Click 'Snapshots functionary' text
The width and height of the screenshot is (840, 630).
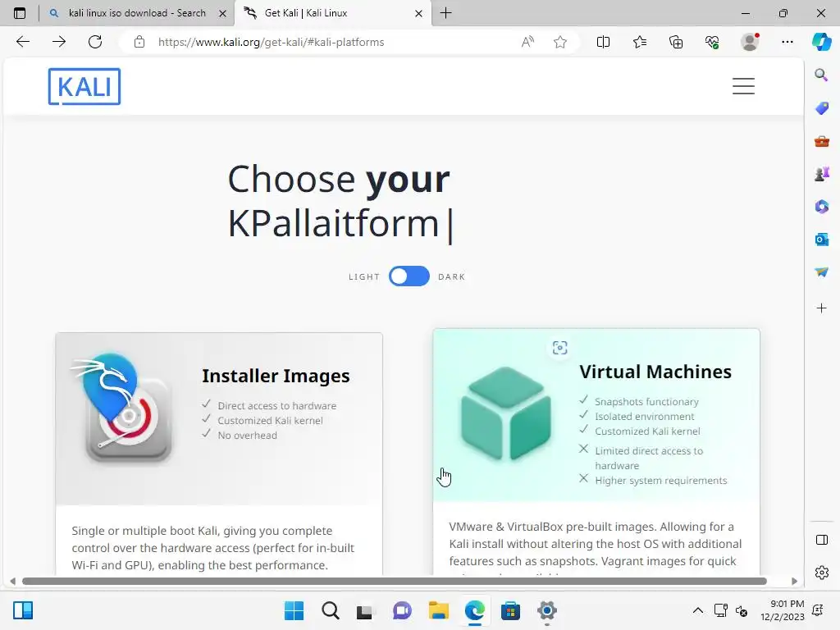(646, 402)
